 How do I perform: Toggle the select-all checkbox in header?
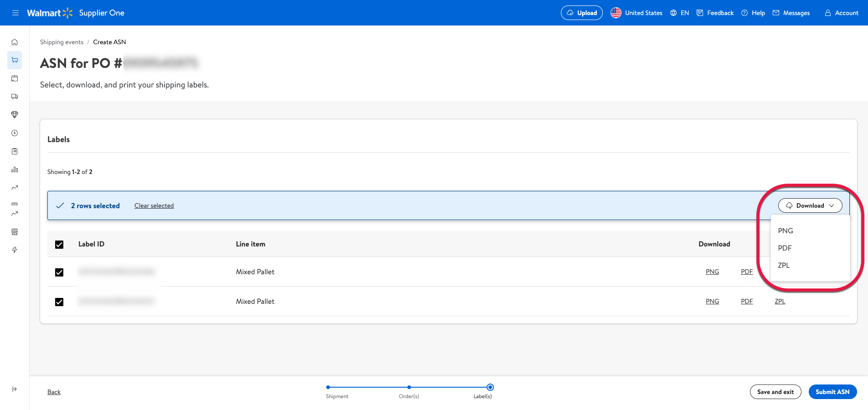pos(59,245)
